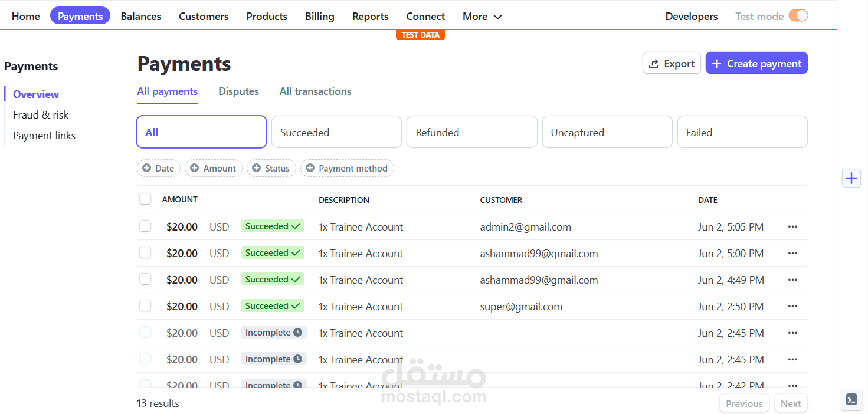Switch to the Disputes tab
Viewport: 868px width, 414px height.
tap(238, 91)
